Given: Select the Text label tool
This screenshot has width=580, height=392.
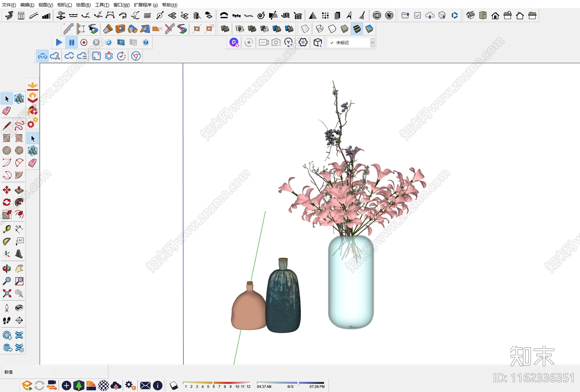Looking at the screenshot, I should point(19,242).
